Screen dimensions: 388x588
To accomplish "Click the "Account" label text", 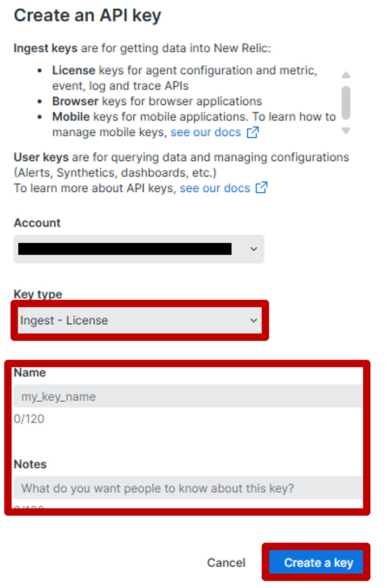I will (x=37, y=223).
